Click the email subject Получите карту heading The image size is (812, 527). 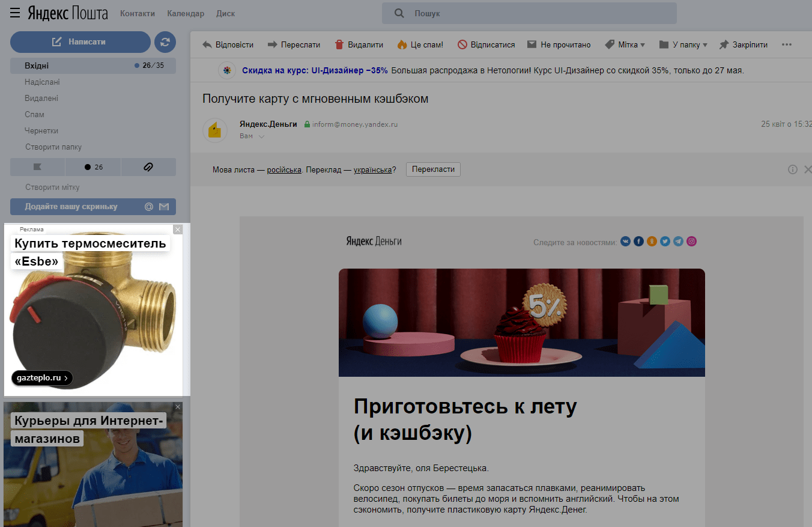coord(315,99)
